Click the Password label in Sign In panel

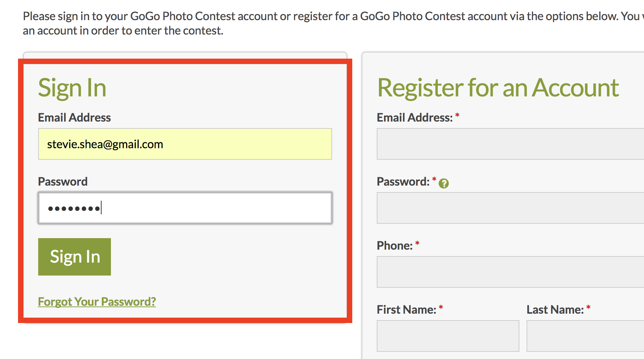coord(63,182)
